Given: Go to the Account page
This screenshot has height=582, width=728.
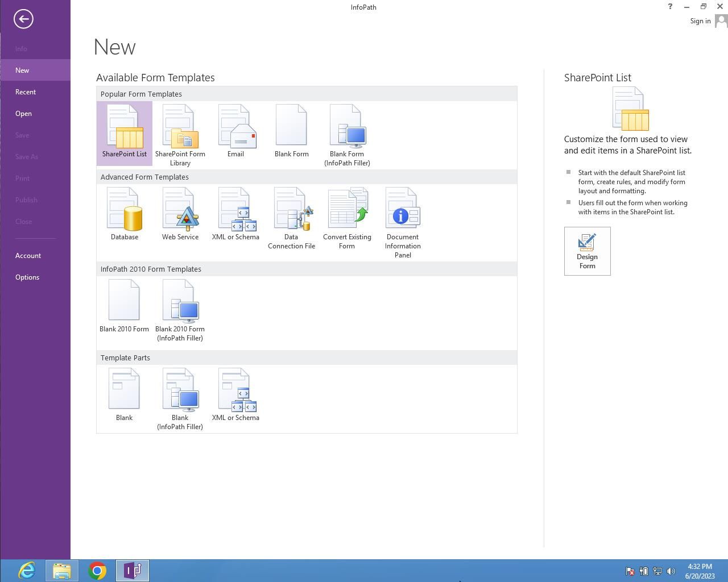Looking at the screenshot, I should 28,256.
